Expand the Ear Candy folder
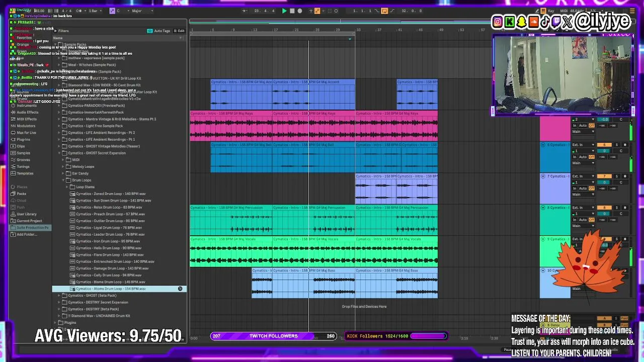The width and height of the screenshot is (644, 362). 63,173
